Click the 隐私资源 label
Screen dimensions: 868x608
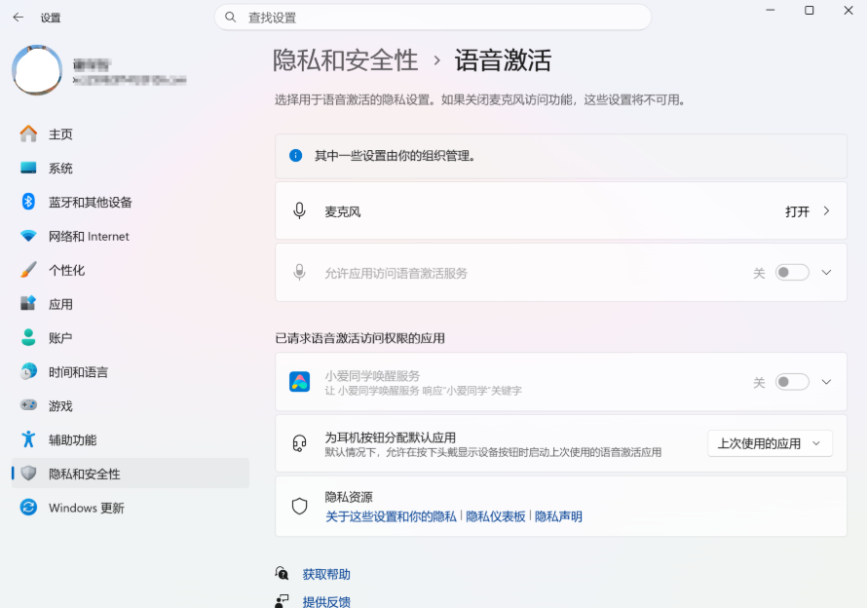(x=349, y=497)
